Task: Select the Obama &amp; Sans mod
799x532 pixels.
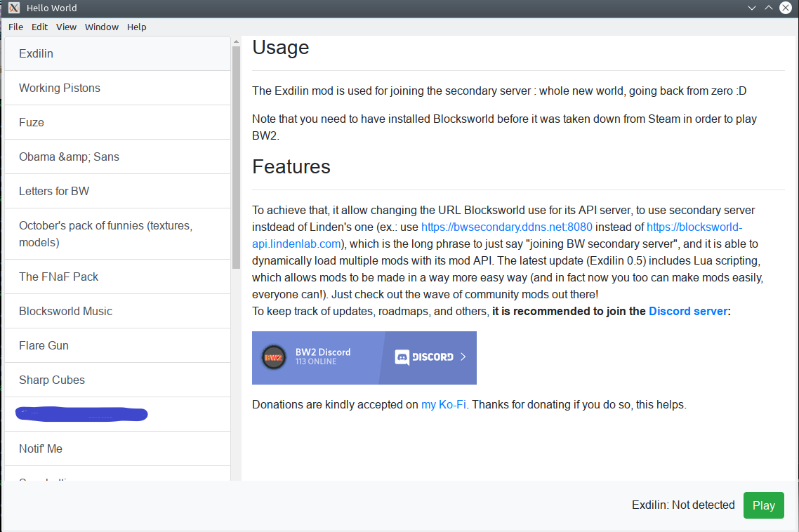Action: 117,157
